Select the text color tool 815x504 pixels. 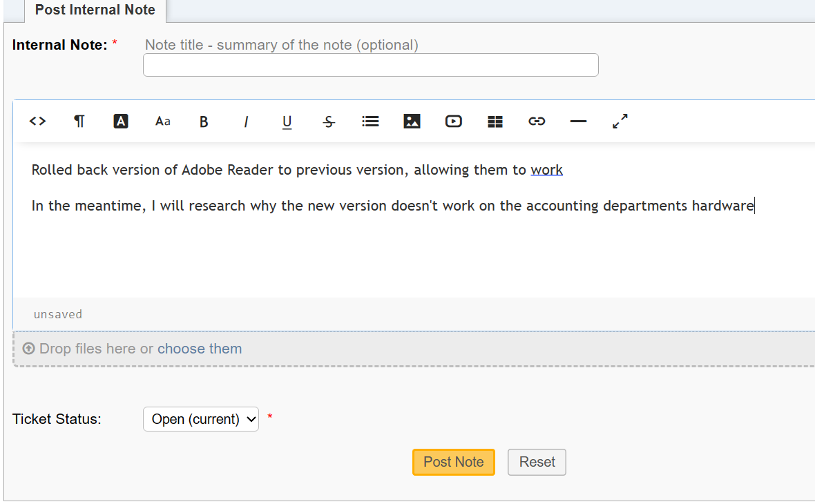tap(121, 121)
